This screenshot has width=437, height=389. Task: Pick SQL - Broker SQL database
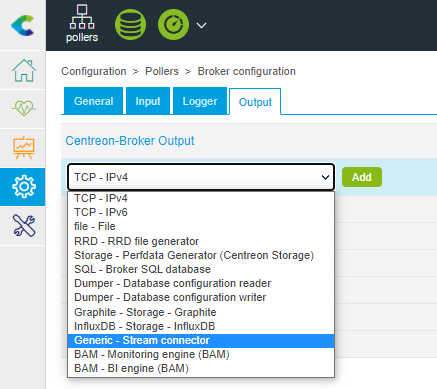coord(201,269)
